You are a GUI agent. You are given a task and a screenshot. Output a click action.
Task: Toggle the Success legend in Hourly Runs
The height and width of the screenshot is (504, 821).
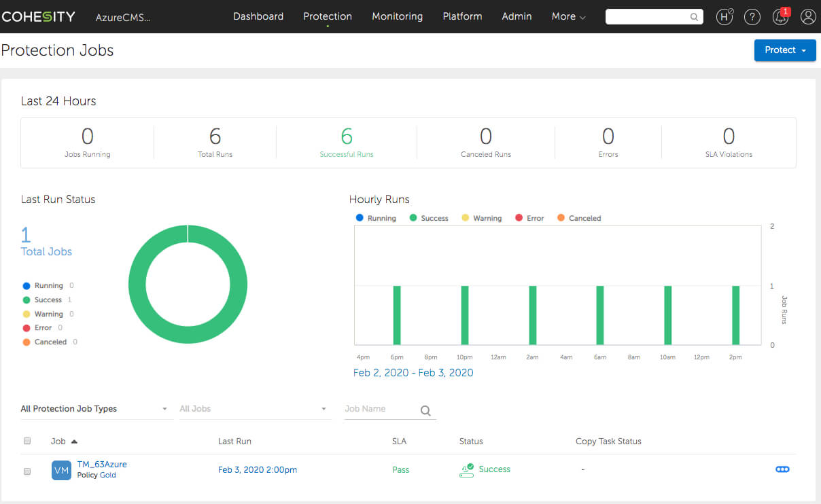(429, 218)
